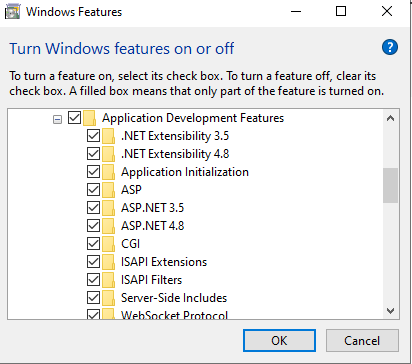
Task: Click the scrollbar down arrow
Action: click(390, 311)
